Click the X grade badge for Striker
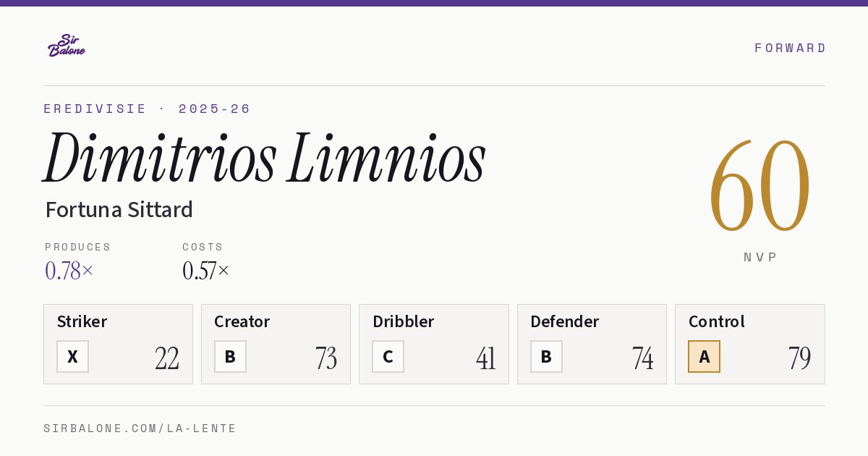 click(72, 356)
